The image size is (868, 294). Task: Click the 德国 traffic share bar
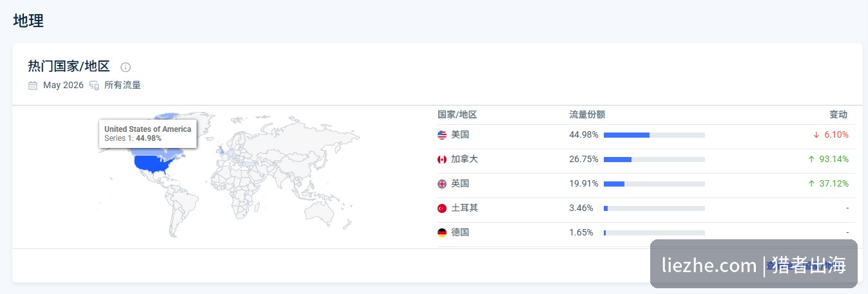click(x=654, y=233)
